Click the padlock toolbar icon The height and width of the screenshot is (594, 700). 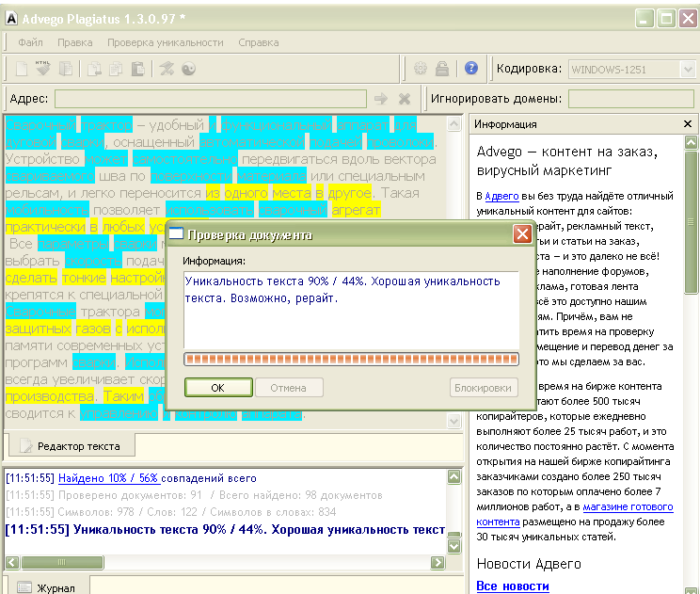441,69
